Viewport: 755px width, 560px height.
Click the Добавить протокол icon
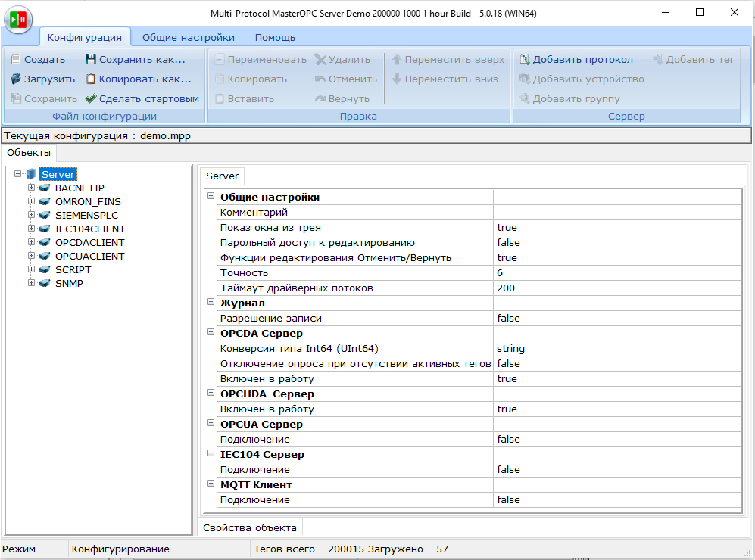(x=525, y=59)
